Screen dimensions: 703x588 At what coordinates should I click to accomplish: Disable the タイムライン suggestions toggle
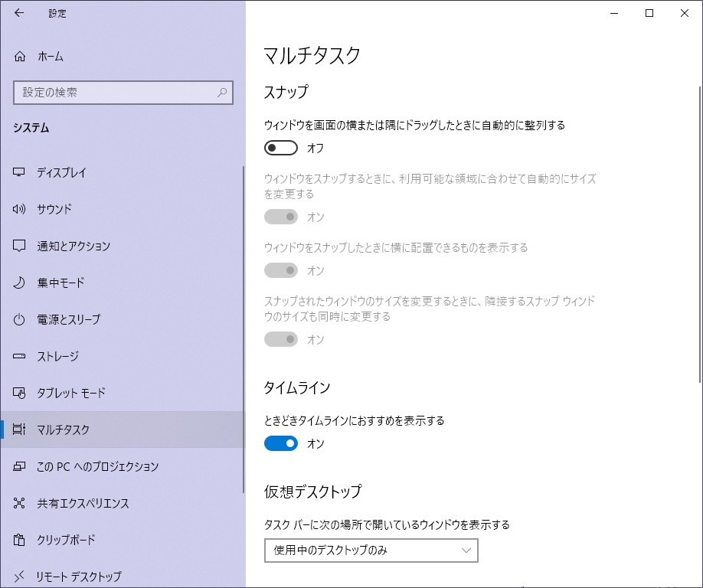pyautogui.click(x=280, y=444)
